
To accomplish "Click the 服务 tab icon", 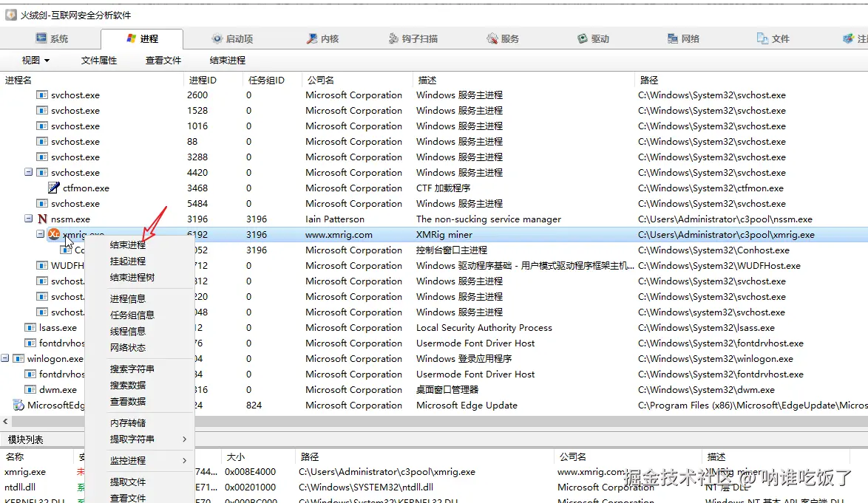I will 492,38.
